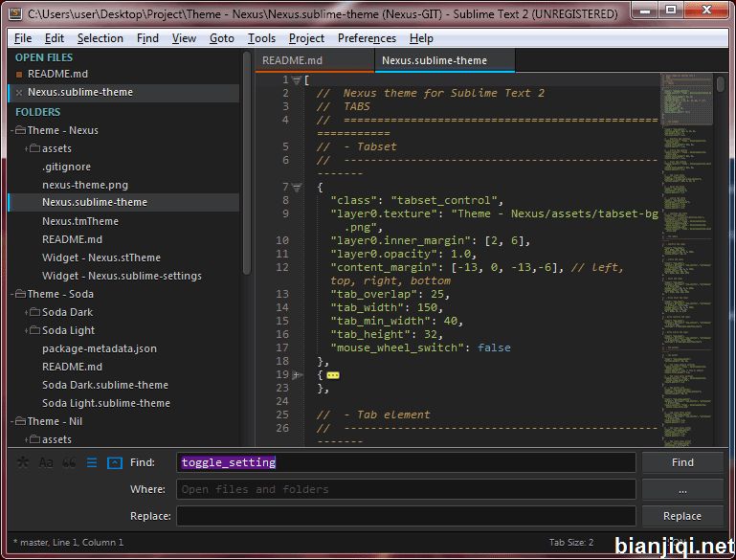This screenshot has height=560, width=736.
Task: Click the yellow folded-code marker on line 19
Action: click(333, 375)
